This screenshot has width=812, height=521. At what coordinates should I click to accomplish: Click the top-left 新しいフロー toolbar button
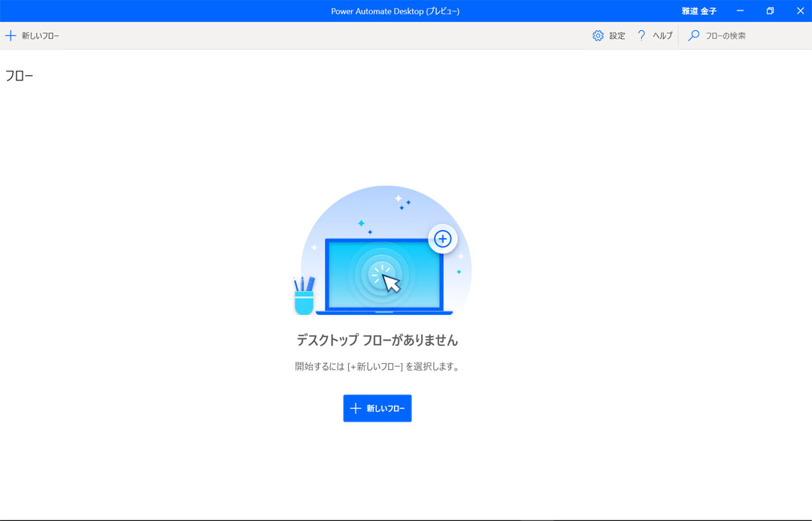coord(32,36)
